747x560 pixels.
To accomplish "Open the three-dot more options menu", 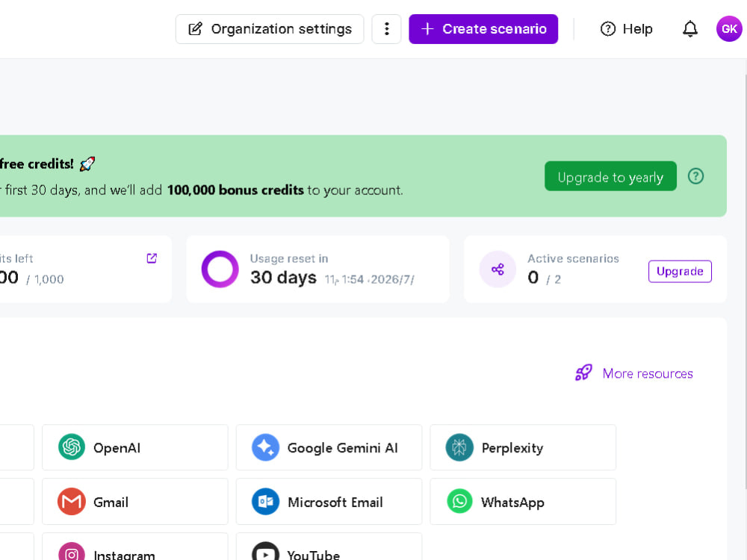I will (x=386, y=29).
